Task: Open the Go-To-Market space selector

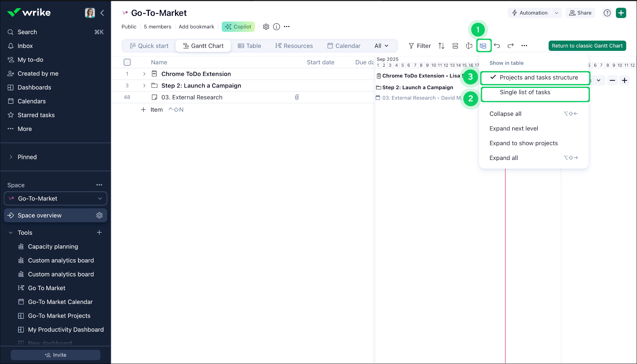Action: click(55, 198)
